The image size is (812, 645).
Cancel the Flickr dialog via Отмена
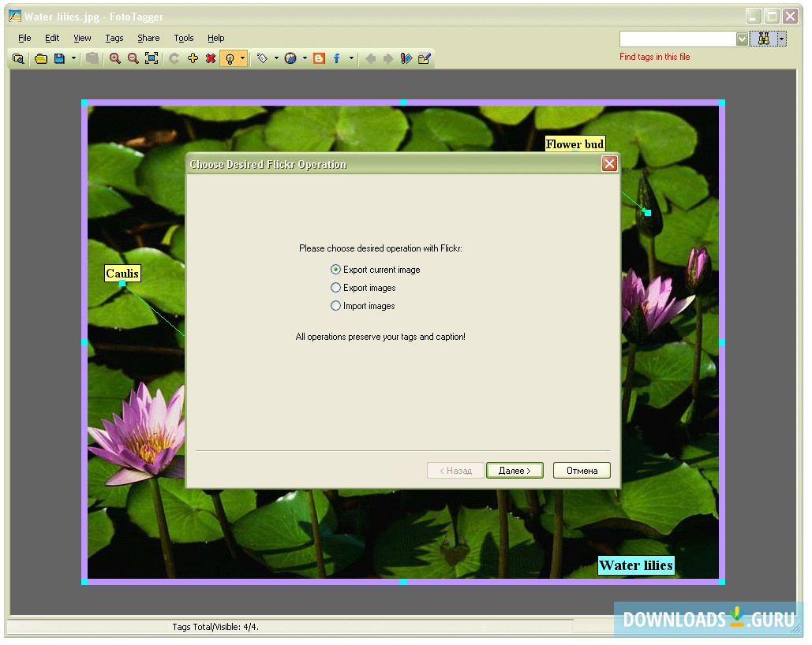click(582, 470)
